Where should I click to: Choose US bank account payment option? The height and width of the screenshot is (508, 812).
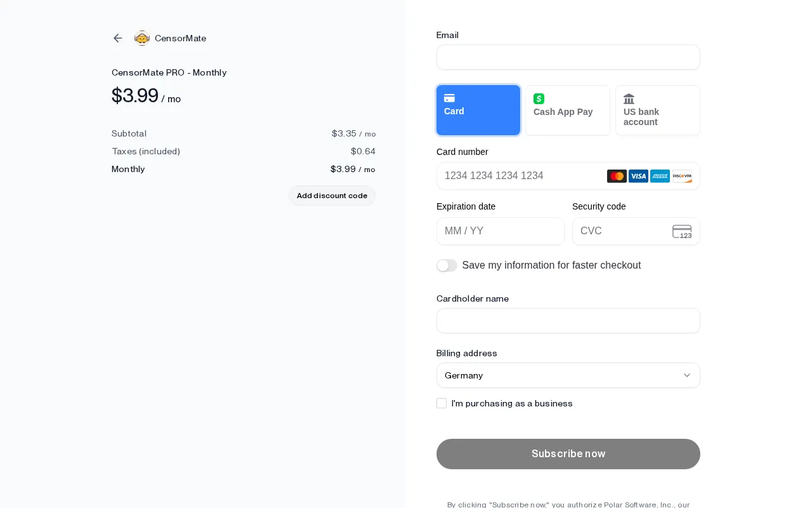(x=658, y=110)
